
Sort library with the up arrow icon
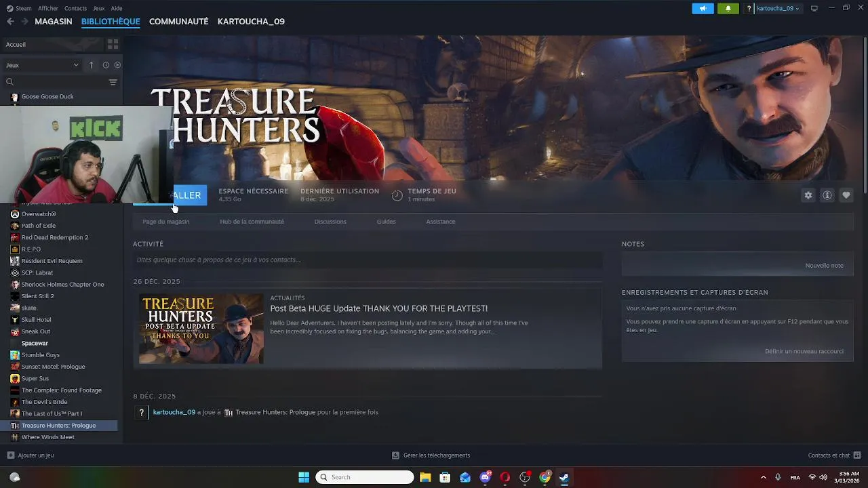(x=91, y=65)
